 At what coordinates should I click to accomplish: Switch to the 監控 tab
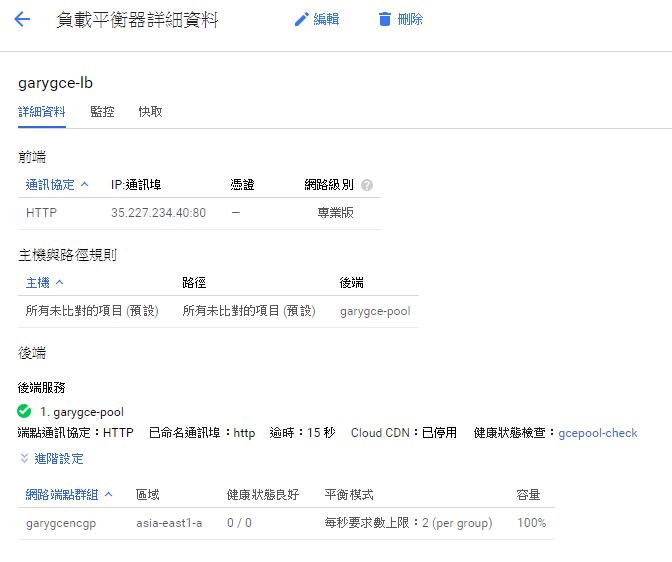tap(102, 112)
